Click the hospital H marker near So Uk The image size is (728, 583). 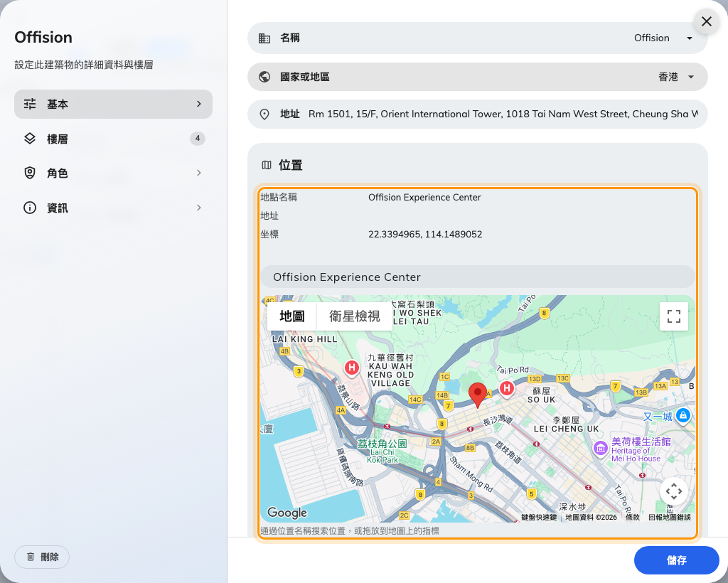[506, 388]
